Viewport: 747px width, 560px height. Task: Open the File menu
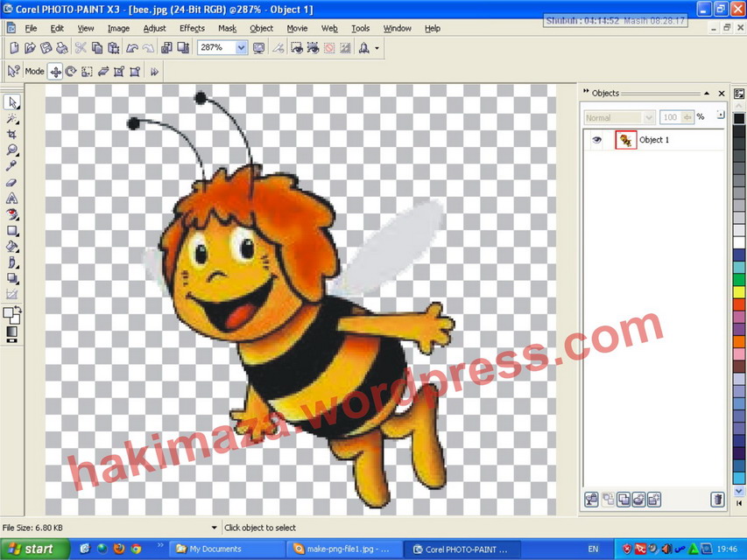tap(31, 28)
